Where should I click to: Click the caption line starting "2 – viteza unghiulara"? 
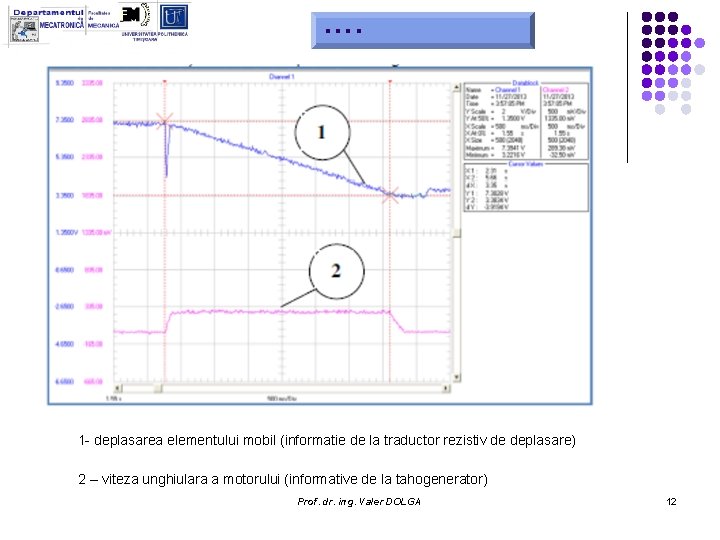click(283, 479)
